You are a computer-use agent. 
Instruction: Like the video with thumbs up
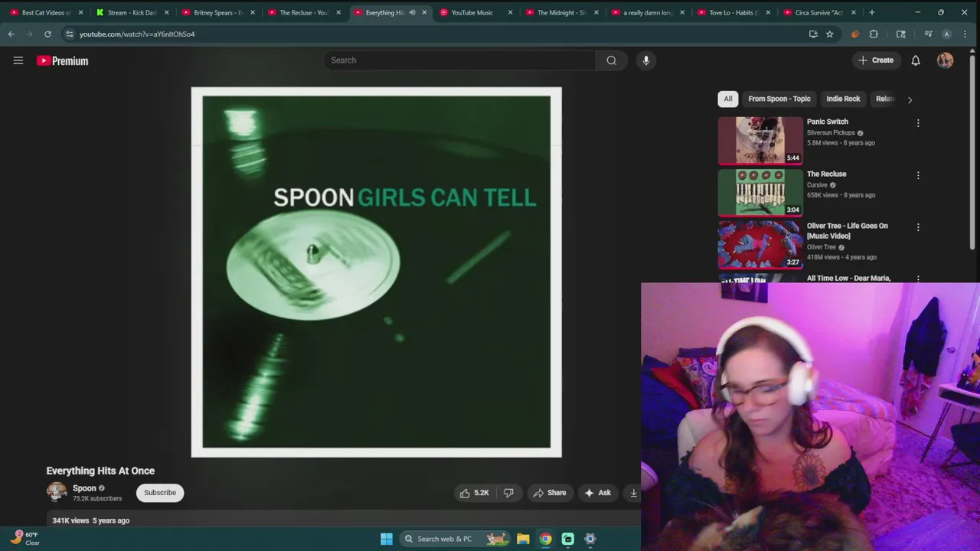click(x=474, y=493)
